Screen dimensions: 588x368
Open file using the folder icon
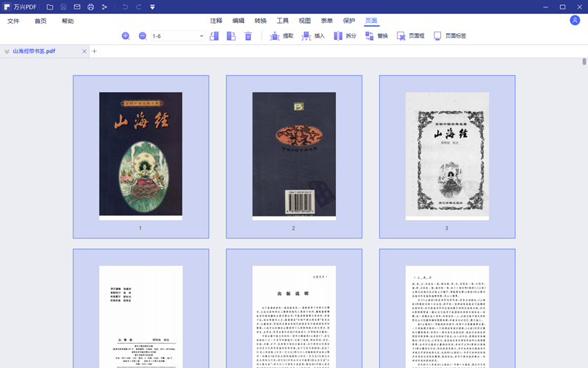point(50,7)
